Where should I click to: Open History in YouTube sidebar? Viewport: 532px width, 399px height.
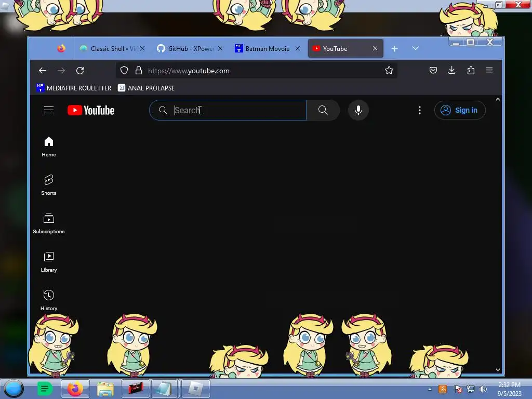point(49,300)
